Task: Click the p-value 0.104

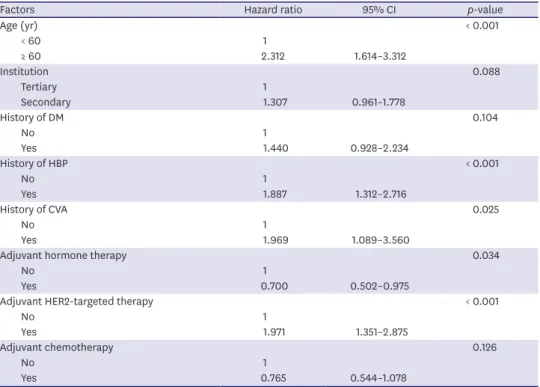Action: pyautogui.click(x=485, y=118)
